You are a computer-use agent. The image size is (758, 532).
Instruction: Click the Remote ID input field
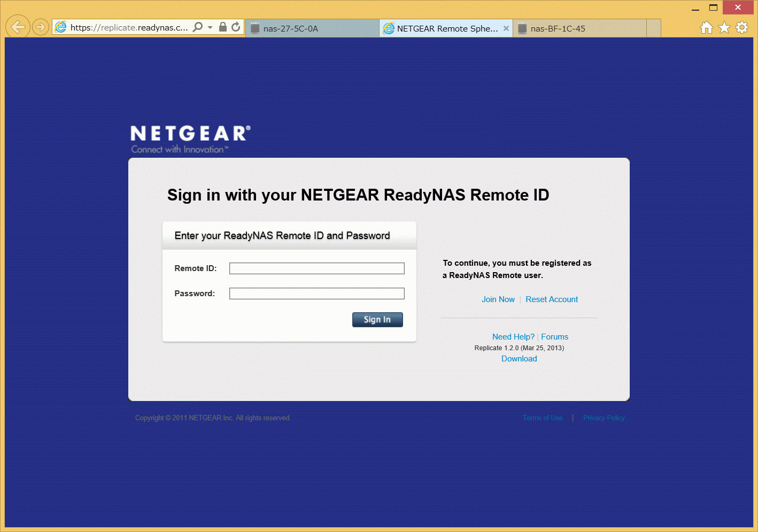316,268
